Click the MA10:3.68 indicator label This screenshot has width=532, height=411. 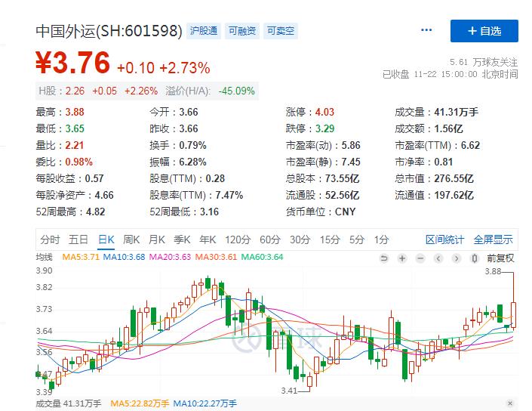(125, 257)
